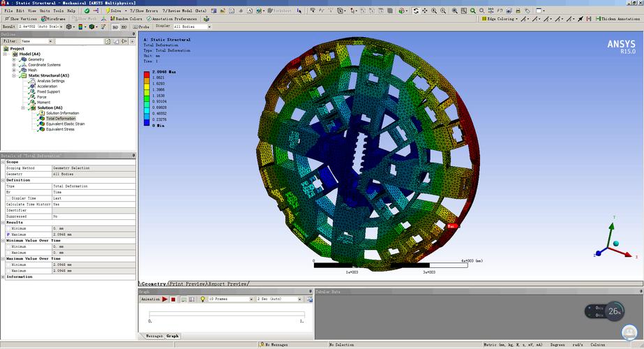The height and width of the screenshot is (349, 644).
Task: Click ?/Review Model (Beta) button
Action: [x=184, y=10]
